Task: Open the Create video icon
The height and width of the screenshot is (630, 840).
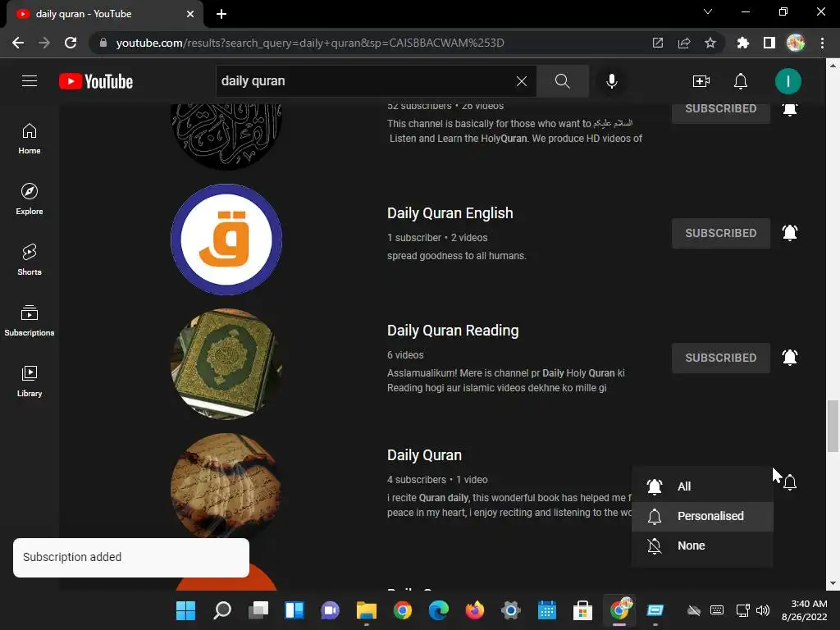Action: (x=701, y=81)
